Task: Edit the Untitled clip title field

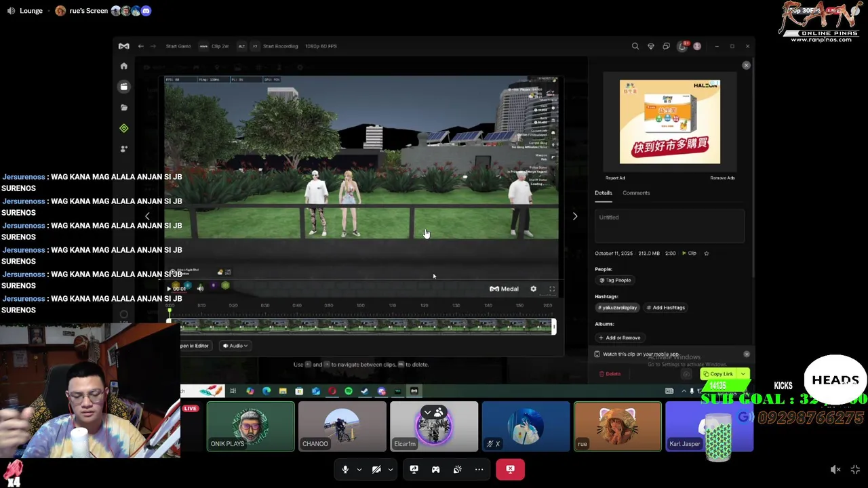Action: [669, 226]
